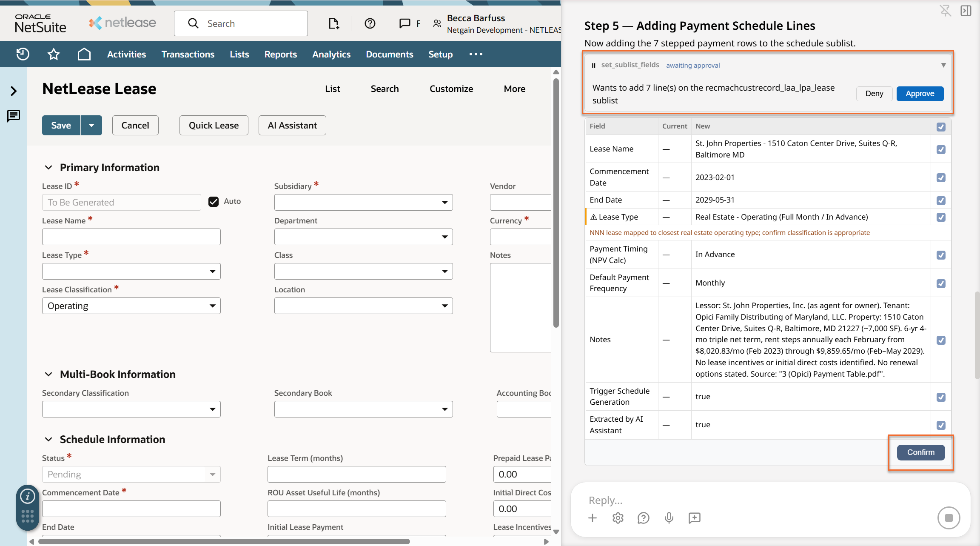Image resolution: width=980 pixels, height=546 pixels.
Task: Uncheck the Commencement Date row checkbox
Action: 941,177
